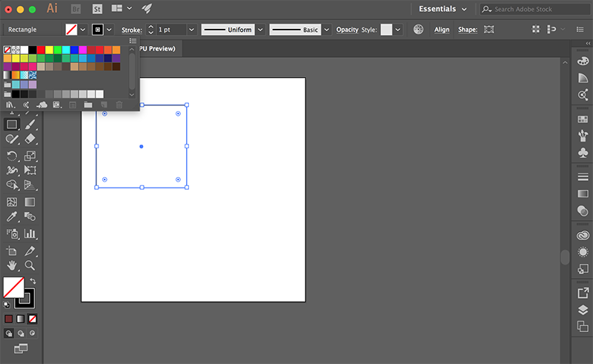Choose the Eraser tool

(x=30, y=139)
